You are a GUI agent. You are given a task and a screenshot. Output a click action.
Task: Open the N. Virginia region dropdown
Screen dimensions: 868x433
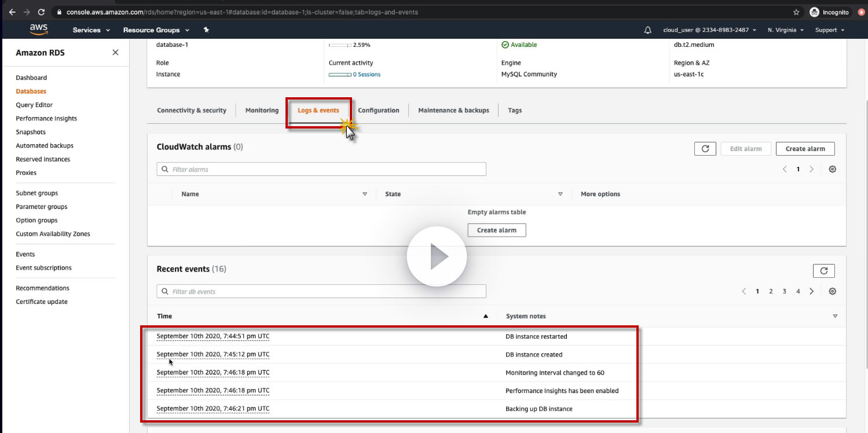tap(786, 30)
